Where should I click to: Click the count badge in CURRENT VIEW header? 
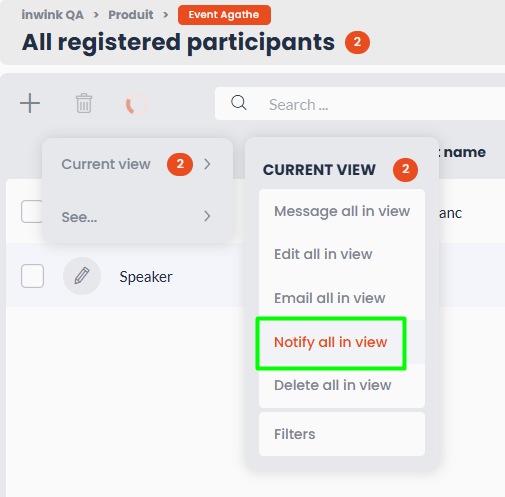point(405,170)
